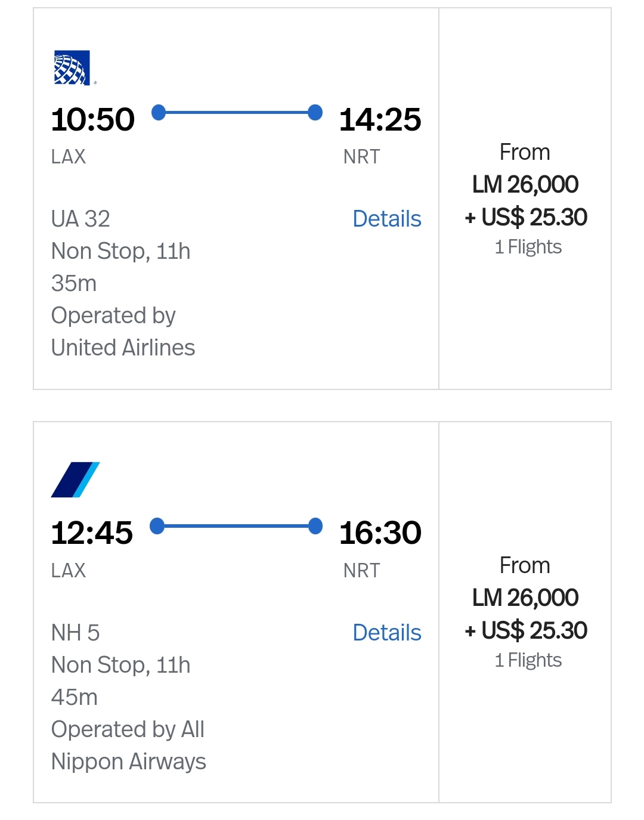Image resolution: width=644 pixels, height=820 pixels.
Task: Open Details for flight UA 32
Action: (x=386, y=219)
